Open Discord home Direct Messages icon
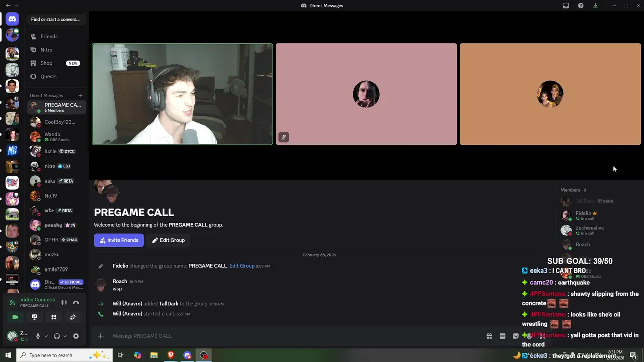The height and width of the screenshot is (362, 644). coord(12,19)
